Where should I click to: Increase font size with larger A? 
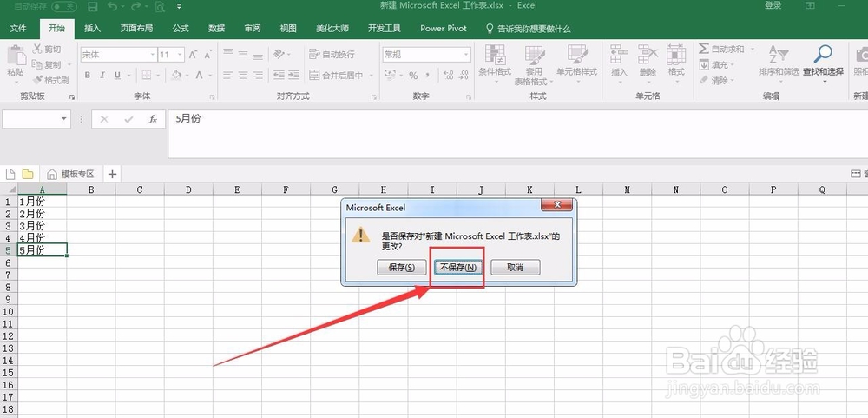click(x=194, y=55)
